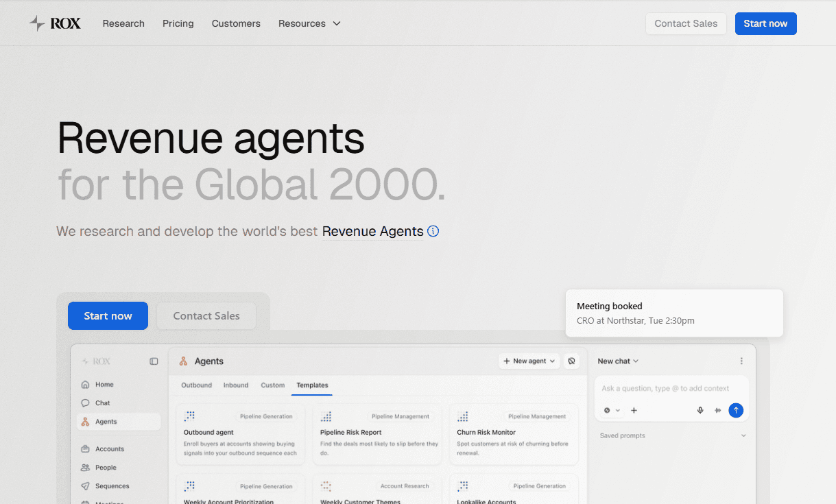This screenshot has width=836, height=504.
Task: Click the Accounts label in sidebar
Action: click(x=110, y=449)
